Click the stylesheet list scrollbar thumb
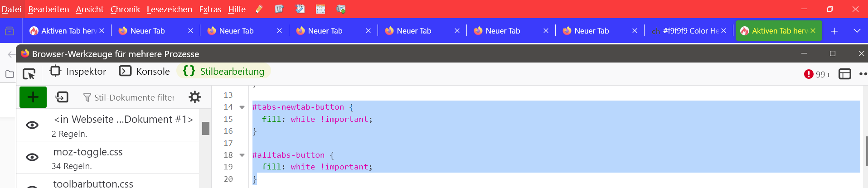This screenshot has height=188, width=868. [206, 128]
